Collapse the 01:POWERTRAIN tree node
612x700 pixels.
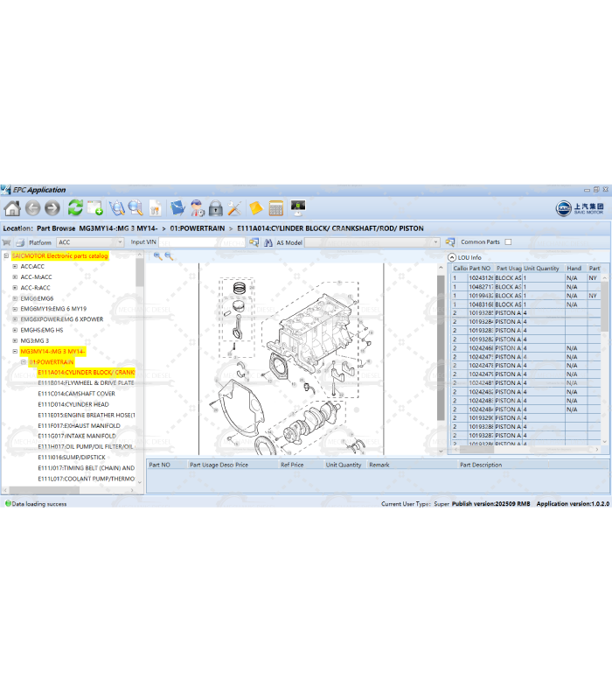pos(24,361)
